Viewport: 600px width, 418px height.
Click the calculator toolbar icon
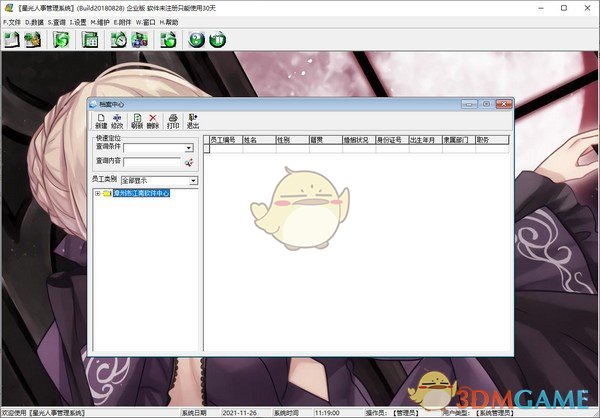click(x=90, y=40)
